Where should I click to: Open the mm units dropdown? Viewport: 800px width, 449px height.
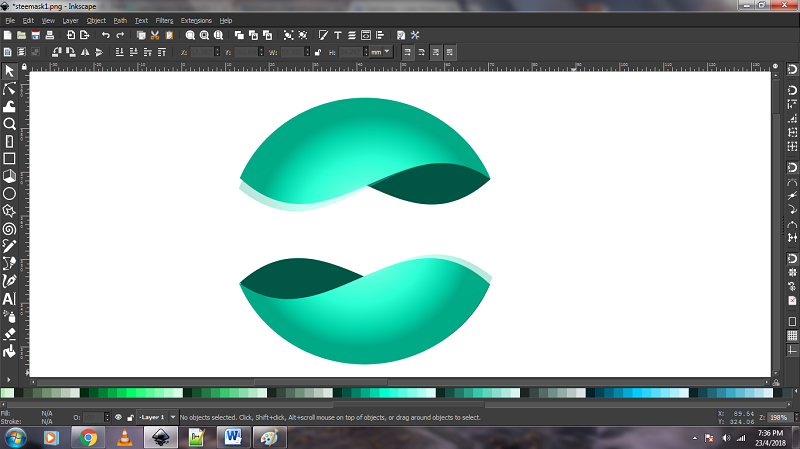click(x=381, y=52)
